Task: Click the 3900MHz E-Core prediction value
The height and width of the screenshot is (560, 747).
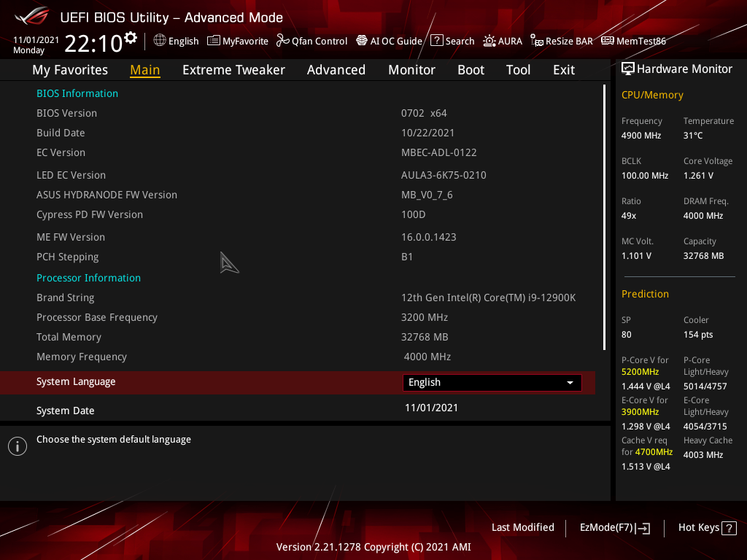Action: pyautogui.click(x=640, y=412)
